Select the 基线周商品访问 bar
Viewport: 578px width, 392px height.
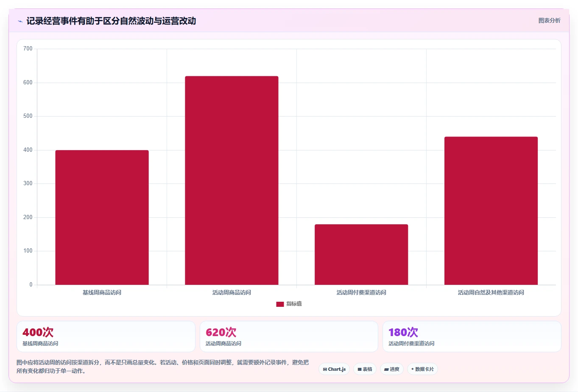(102, 217)
